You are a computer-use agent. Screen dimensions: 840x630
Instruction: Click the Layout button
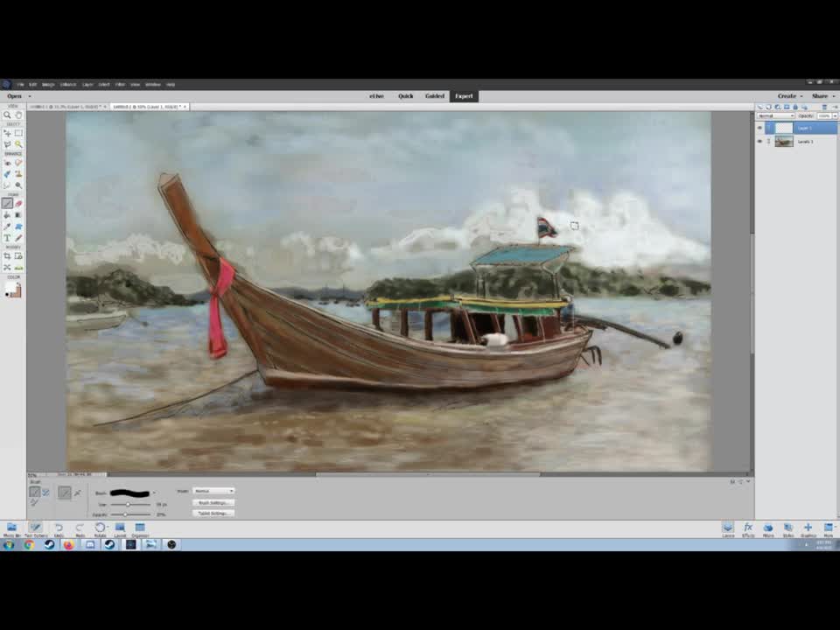[120, 530]
